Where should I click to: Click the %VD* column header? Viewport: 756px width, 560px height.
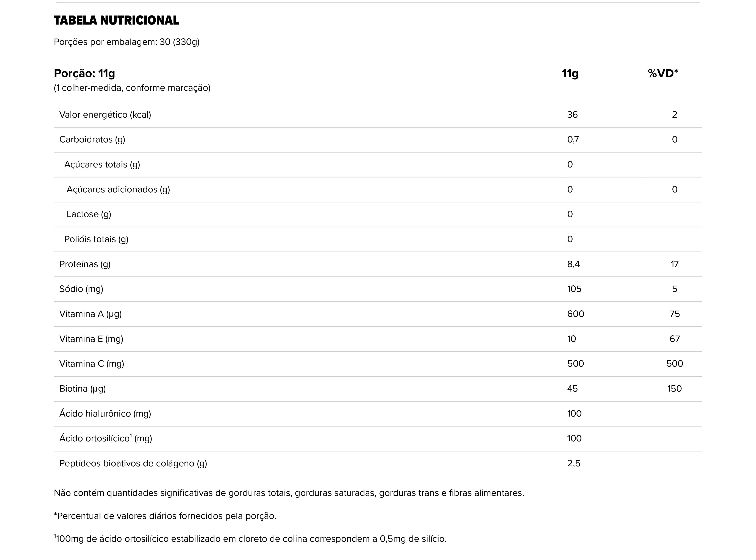[x=663, y=73]
